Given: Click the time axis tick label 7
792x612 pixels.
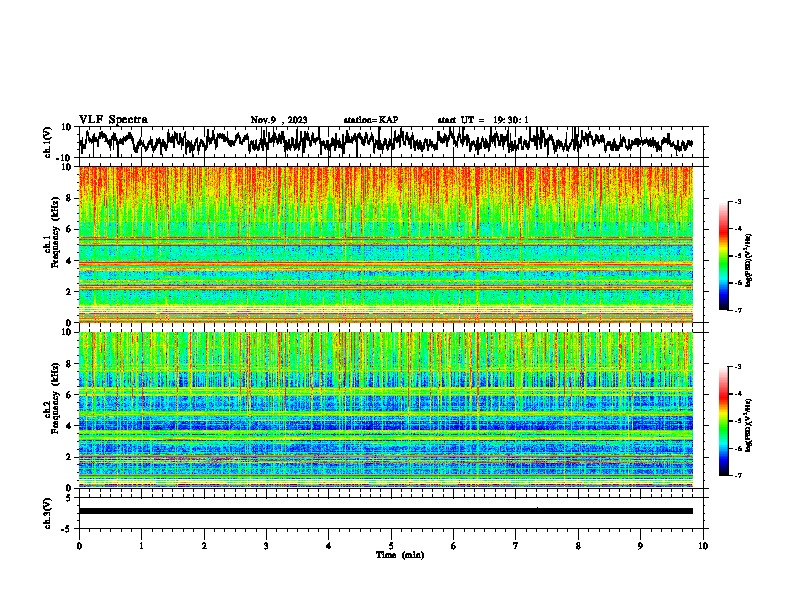Looking at the screenshot, I should point(516,546).
